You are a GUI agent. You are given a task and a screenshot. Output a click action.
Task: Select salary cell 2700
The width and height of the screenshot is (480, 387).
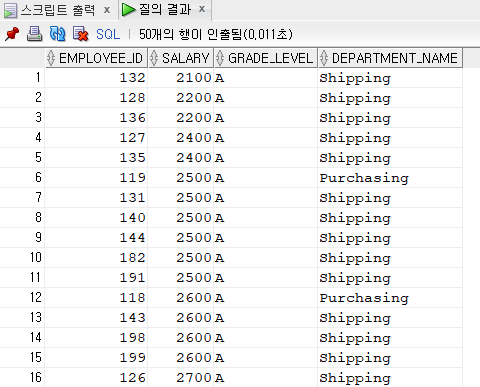point(181,378)
